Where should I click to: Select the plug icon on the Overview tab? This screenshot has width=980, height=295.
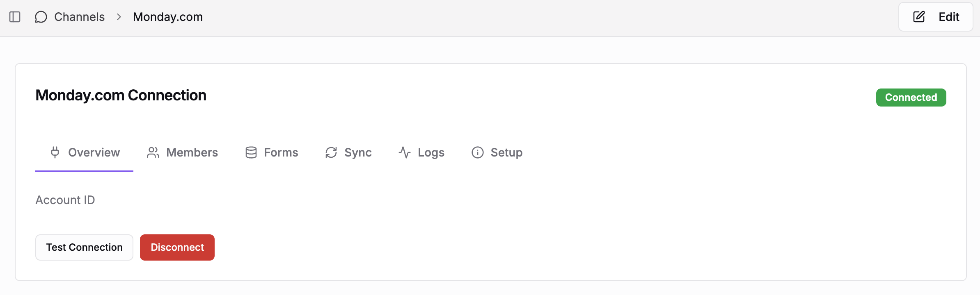point(55,152)
